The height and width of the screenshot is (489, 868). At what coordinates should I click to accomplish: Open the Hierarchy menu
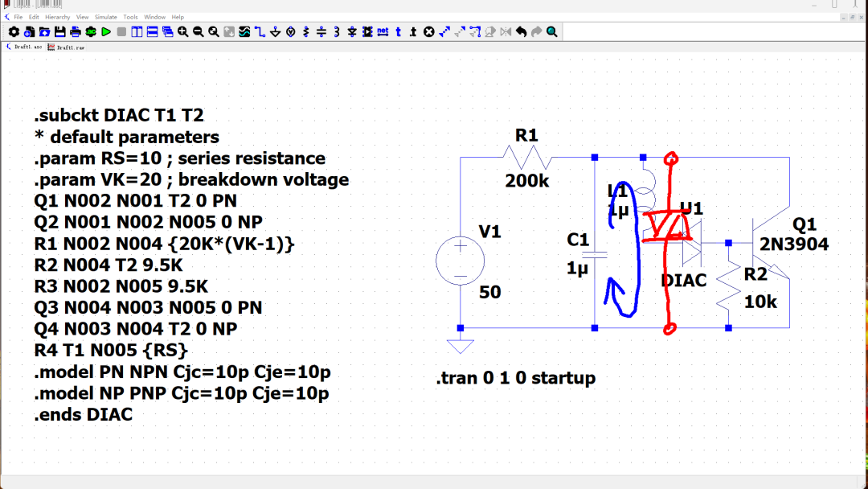tap(58, 17)
